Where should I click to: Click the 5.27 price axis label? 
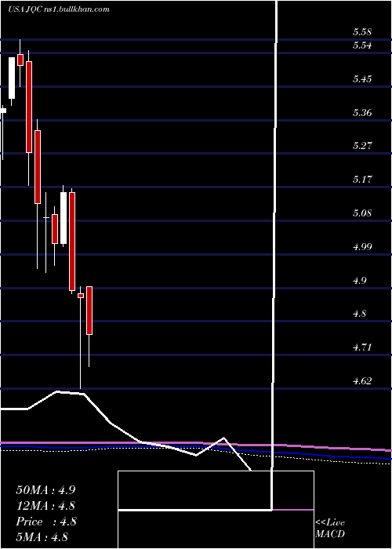(x=362, y=146)
